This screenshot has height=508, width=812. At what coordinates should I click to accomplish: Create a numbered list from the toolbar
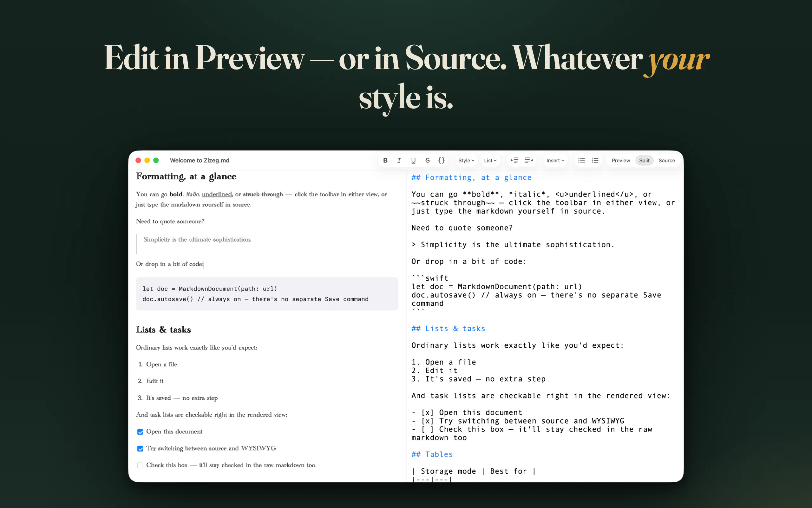tap(595, 161)
